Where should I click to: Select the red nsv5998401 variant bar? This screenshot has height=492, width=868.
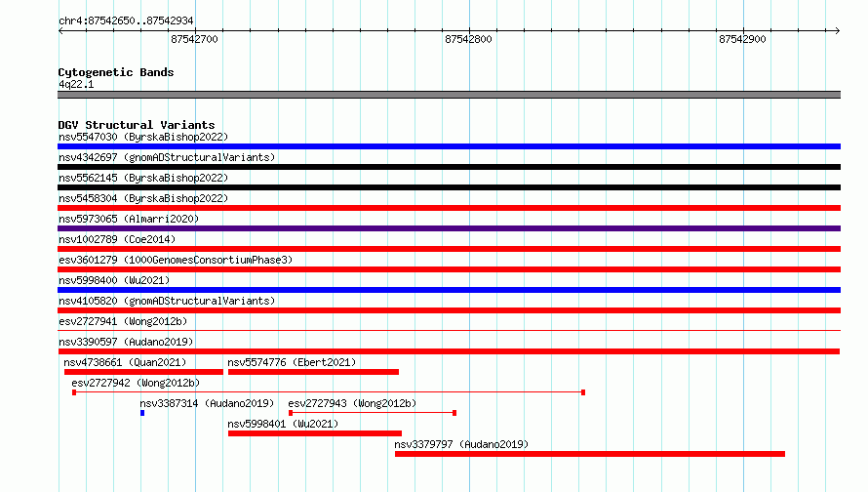point(315,433)
